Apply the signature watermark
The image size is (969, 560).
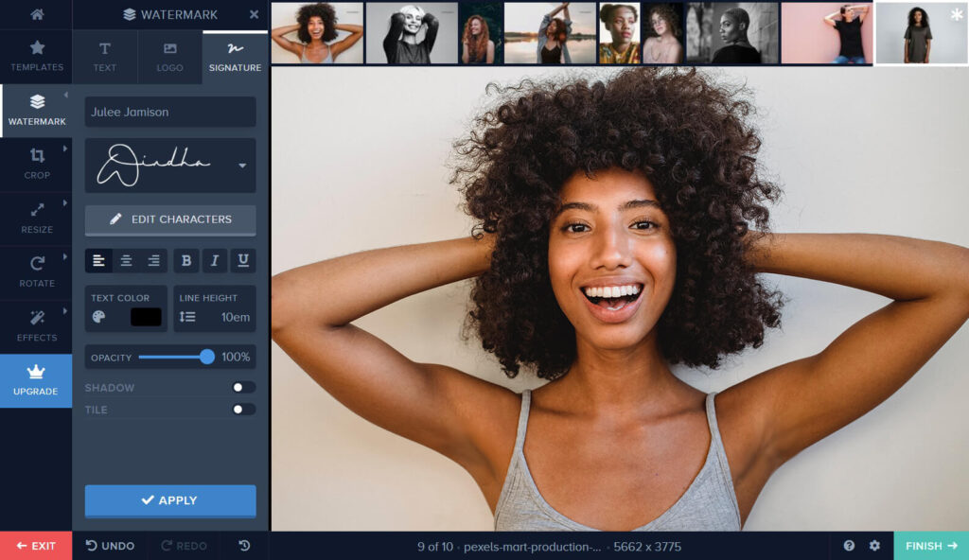click(x=169, y=500)
